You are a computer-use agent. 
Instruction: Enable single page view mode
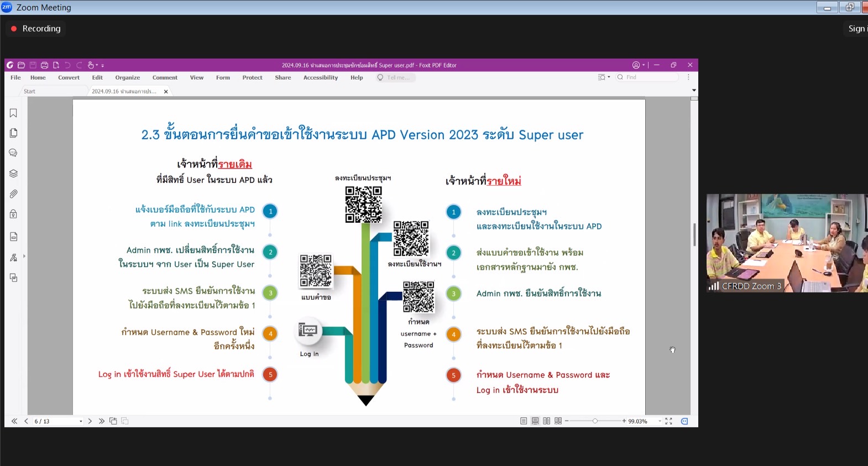click(524, 421)
